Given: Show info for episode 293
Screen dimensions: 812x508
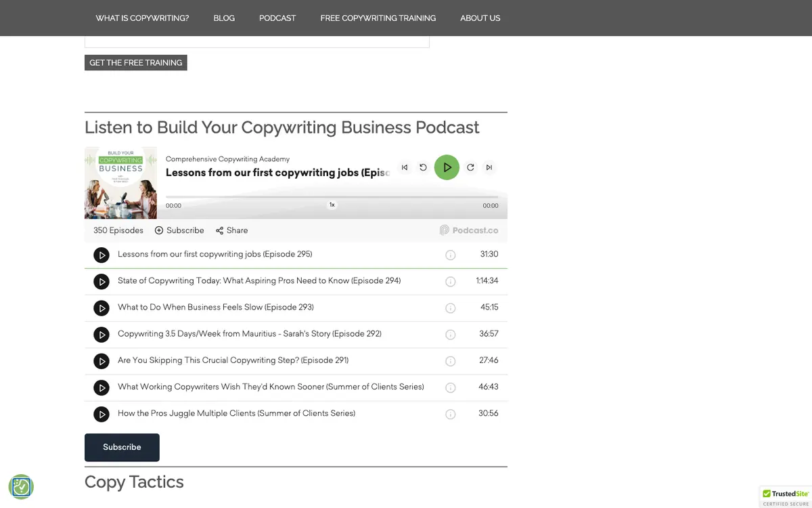Looking at the screenshot, I should point(451,308).
